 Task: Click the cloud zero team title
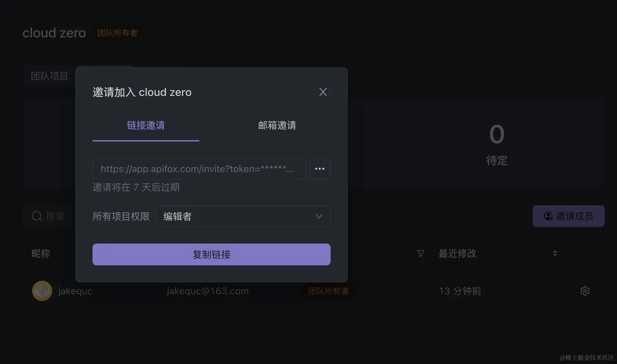tap(54, 33)
